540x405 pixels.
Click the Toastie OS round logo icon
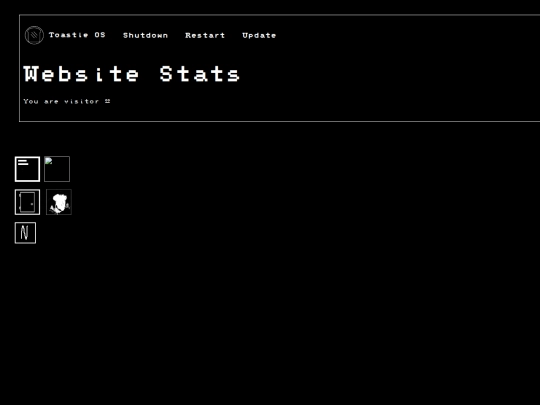coord(34,35)
